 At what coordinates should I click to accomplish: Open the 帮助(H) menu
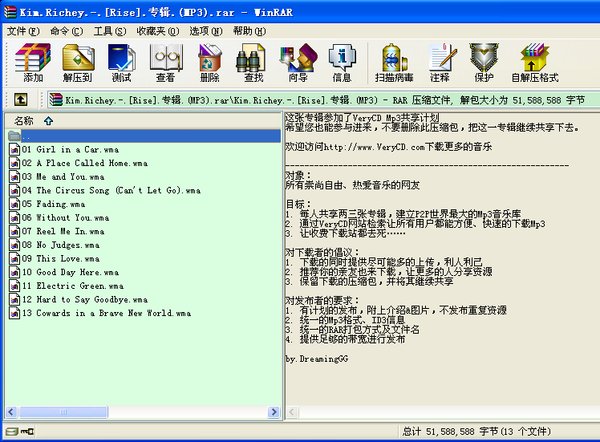(249, 31)
